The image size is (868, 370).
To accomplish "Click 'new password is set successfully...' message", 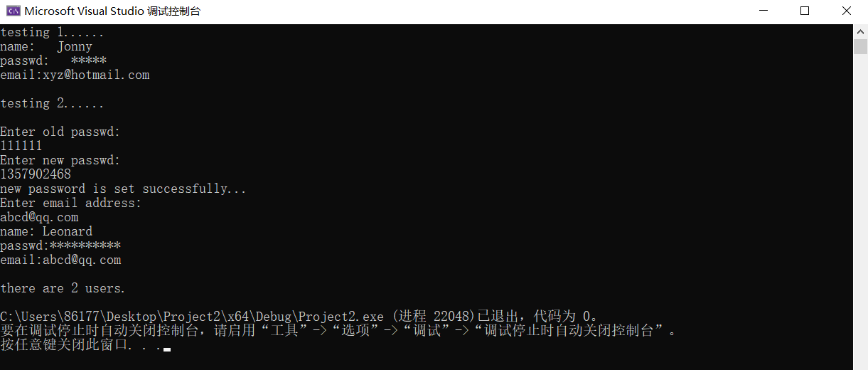I will coord(124,189).
